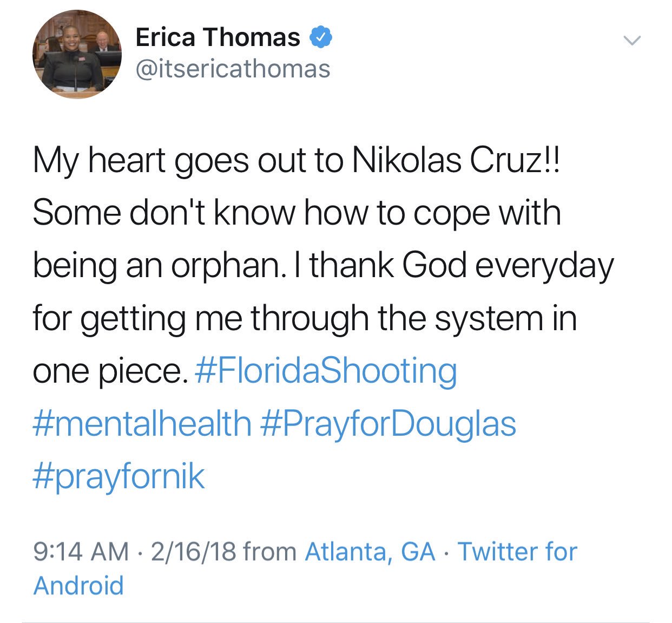Viewport: 672px width, 623px height.
Task: Open the #FloridaShooting hashtag
Action: [x=325, y=371]
